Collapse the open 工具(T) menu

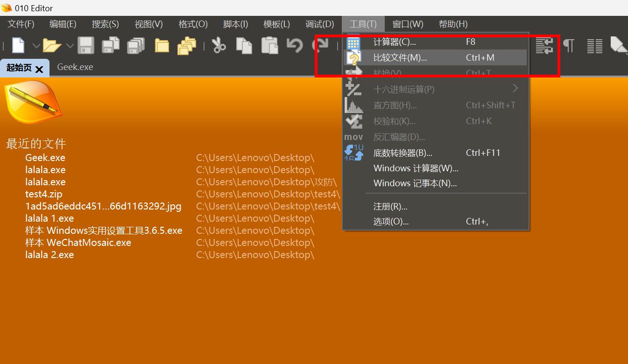[x=363, y=24]
